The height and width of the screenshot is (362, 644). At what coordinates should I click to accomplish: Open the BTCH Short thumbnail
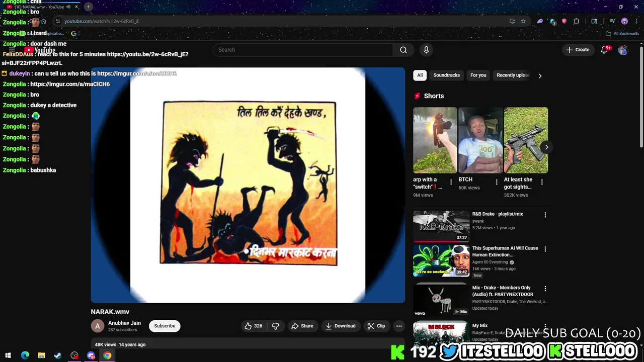coord(480,140)
